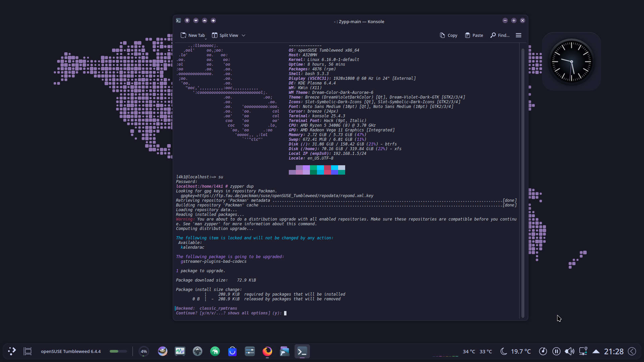Focus the terminal at the Continue prompt
644x362 pixels.
tap(285, 313)
